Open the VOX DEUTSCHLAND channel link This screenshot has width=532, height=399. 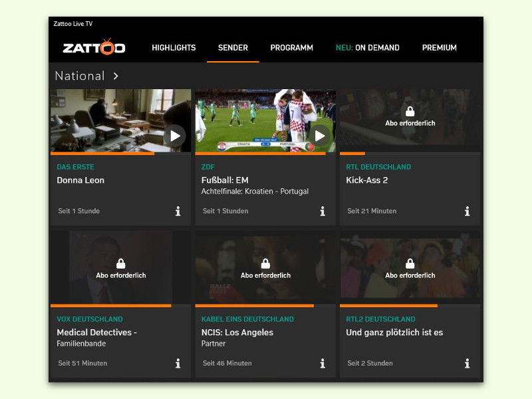tap(90, 319)
